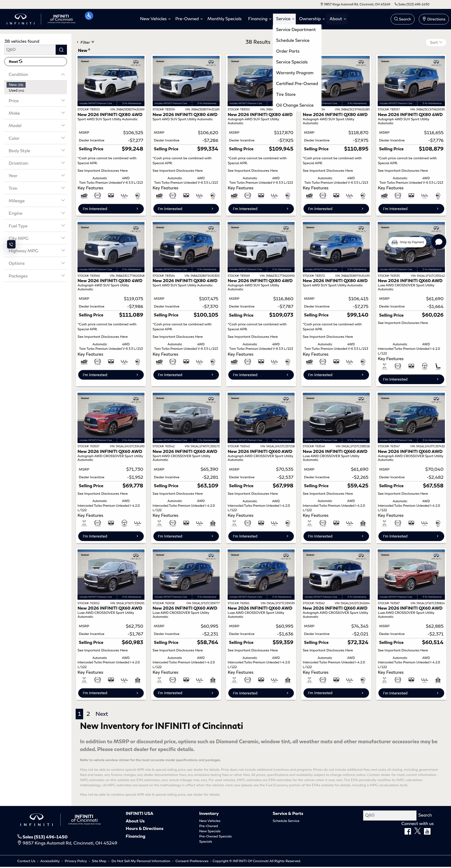Click the Directions button in header

[x=434, y=19]
